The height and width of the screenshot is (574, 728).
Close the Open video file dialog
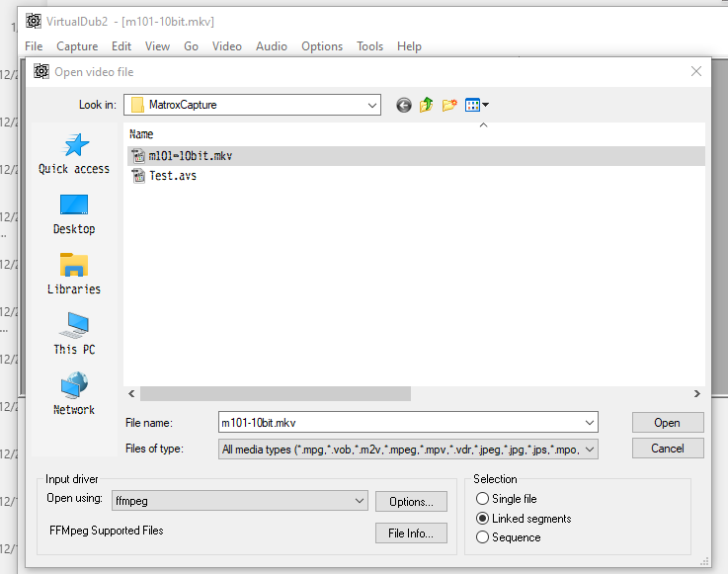pos(695,71)
